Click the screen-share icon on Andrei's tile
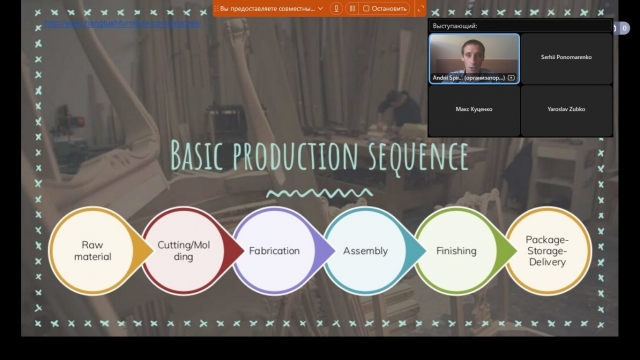The image size is (640, 360). [x=511, y=78]
